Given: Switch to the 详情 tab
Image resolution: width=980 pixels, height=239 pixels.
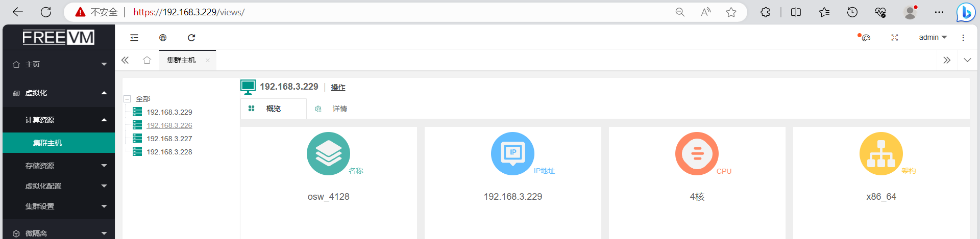Looking at the screenshot, I should [339, 109].
